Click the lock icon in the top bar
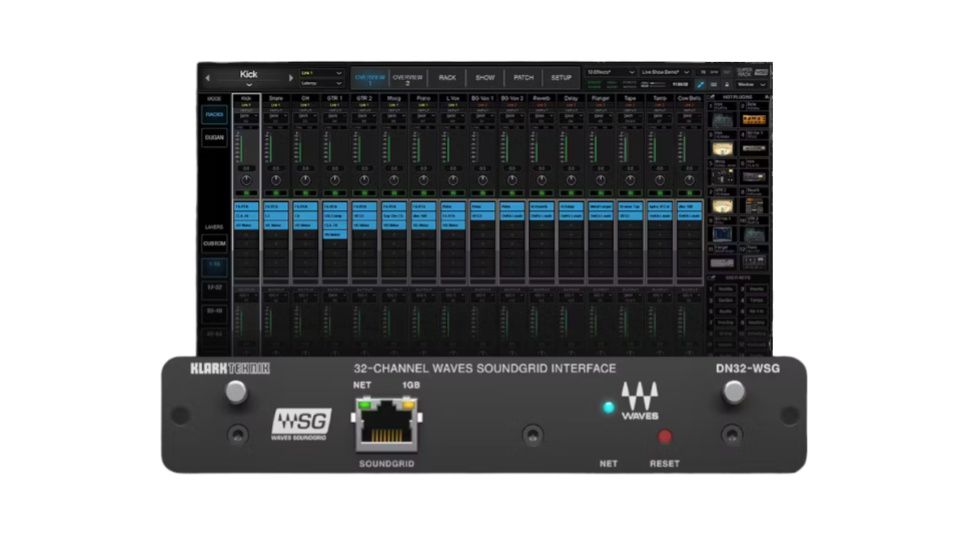The image size is (967, 533). click(726, 85)
